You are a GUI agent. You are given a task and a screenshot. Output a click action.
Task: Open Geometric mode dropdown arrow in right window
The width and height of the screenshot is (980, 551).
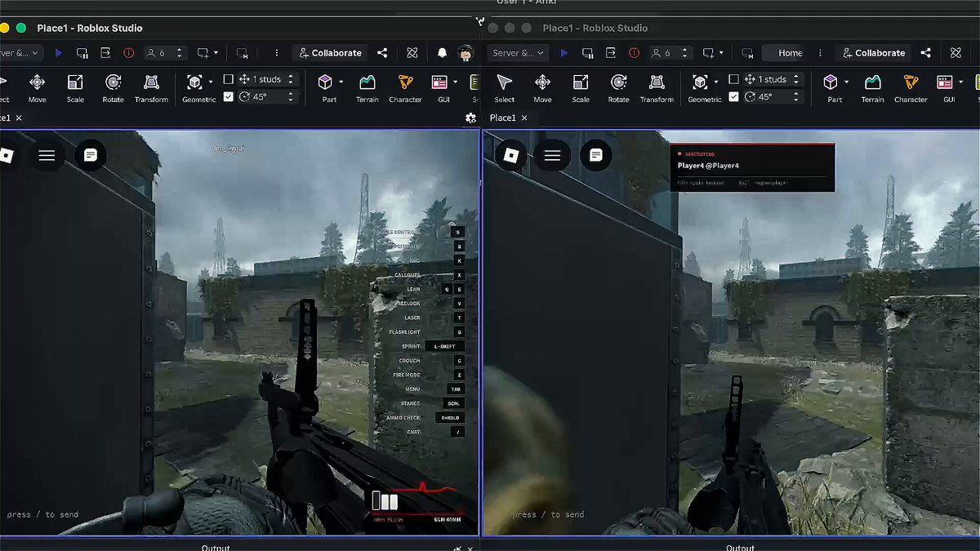[716, 82]
